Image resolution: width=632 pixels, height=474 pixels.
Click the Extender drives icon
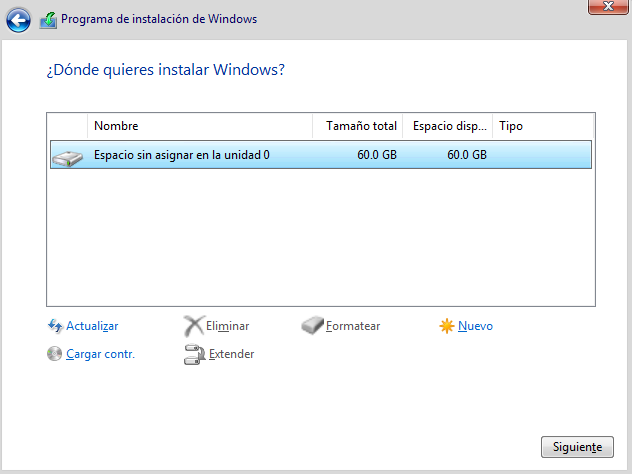pyautogui.click(x=194, y=354)
